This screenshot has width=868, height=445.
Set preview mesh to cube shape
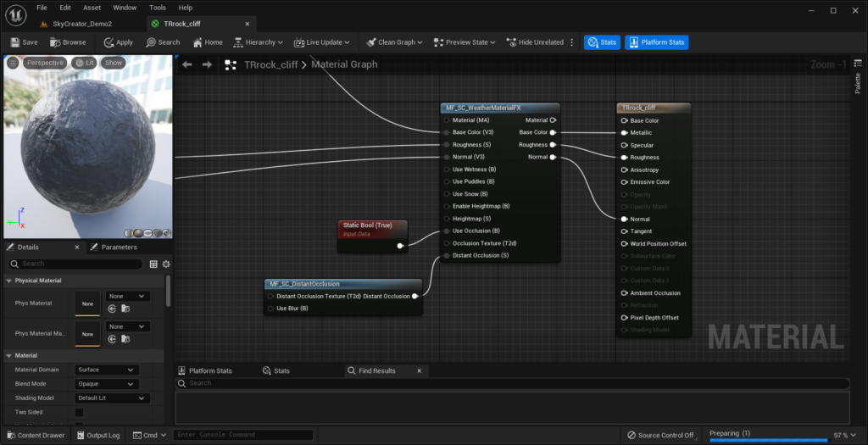coord(157,233)
